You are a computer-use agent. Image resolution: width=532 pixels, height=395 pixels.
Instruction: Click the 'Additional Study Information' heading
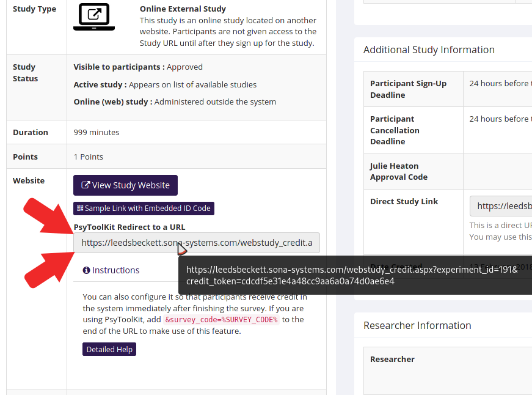(429, 50)
